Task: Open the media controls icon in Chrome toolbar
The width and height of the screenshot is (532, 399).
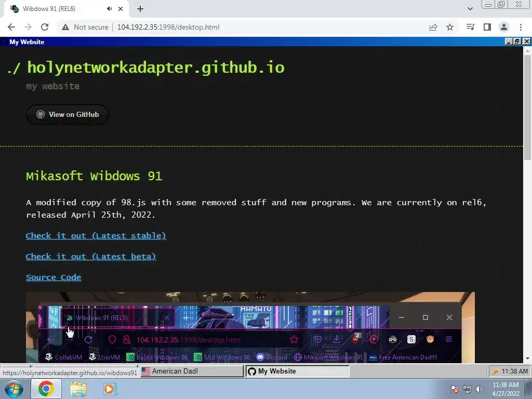Action: point(470,27)
